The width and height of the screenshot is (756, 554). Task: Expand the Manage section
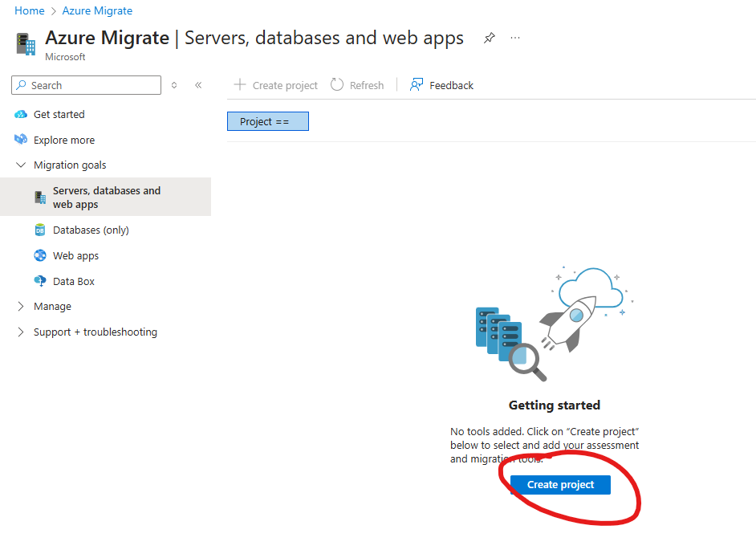pyautogui.click(x=21, y=307)
